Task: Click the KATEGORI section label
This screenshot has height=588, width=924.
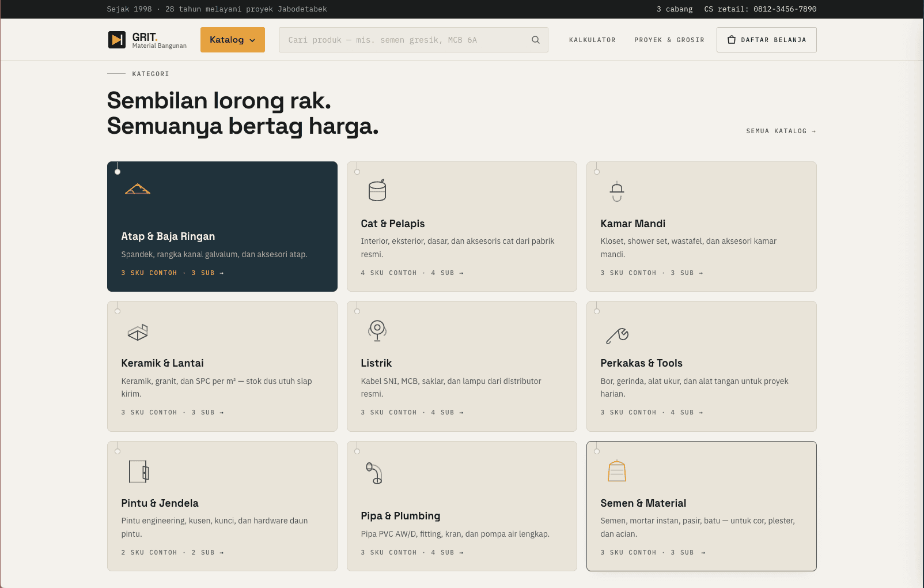Action: point(151,74)
